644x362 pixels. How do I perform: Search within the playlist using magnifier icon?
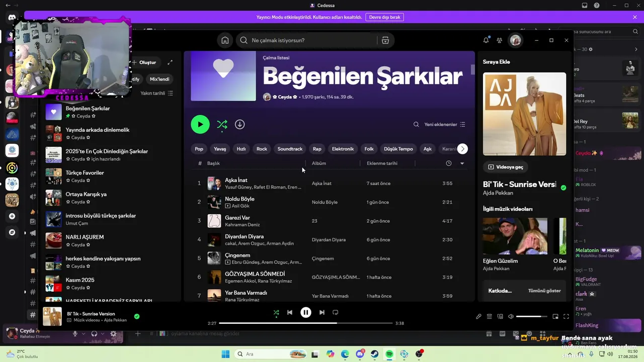click(416, 124)
